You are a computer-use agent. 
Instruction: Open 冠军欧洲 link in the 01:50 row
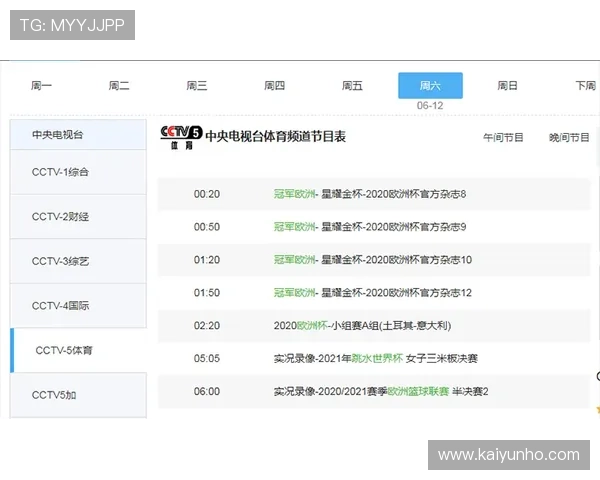coord(294,293)
